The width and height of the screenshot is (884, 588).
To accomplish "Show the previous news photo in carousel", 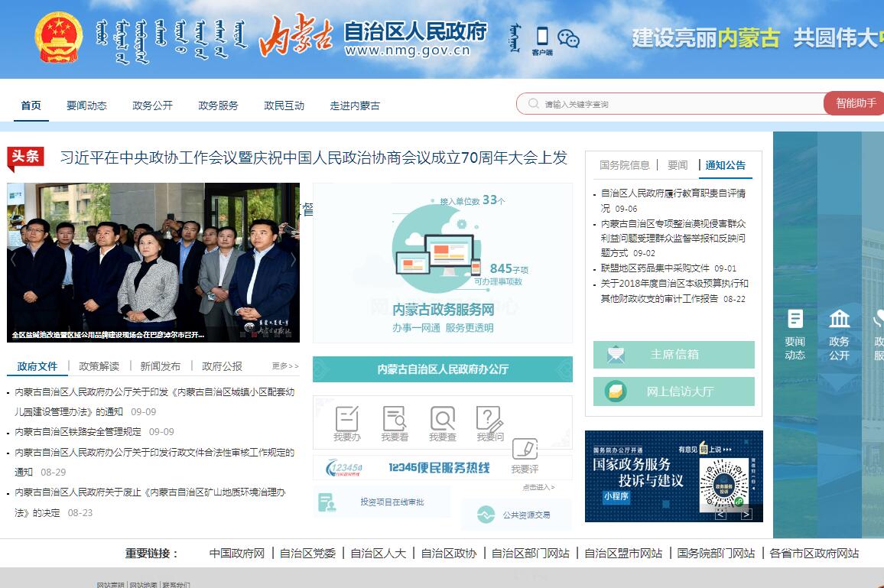I will point(14,260).
